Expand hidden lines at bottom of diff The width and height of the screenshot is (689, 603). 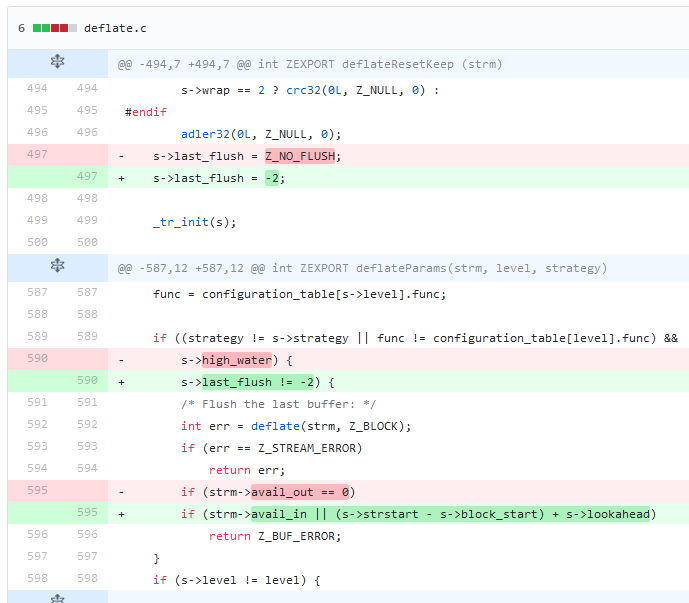[57, 597]
